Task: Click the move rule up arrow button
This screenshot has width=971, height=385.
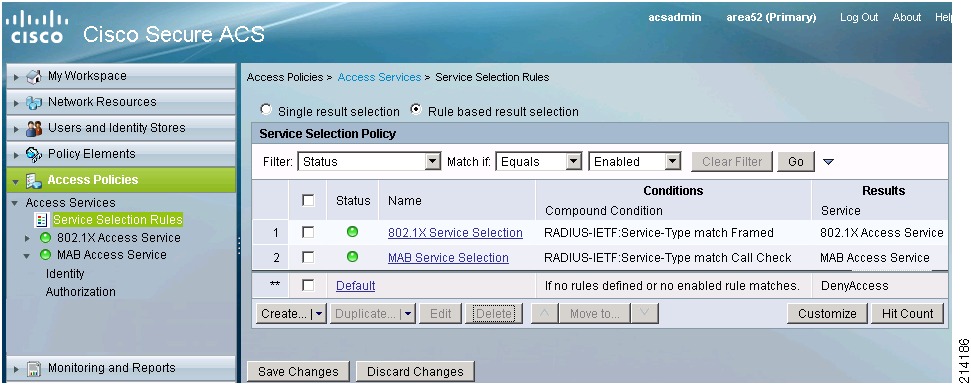Action: click(544, 314)
